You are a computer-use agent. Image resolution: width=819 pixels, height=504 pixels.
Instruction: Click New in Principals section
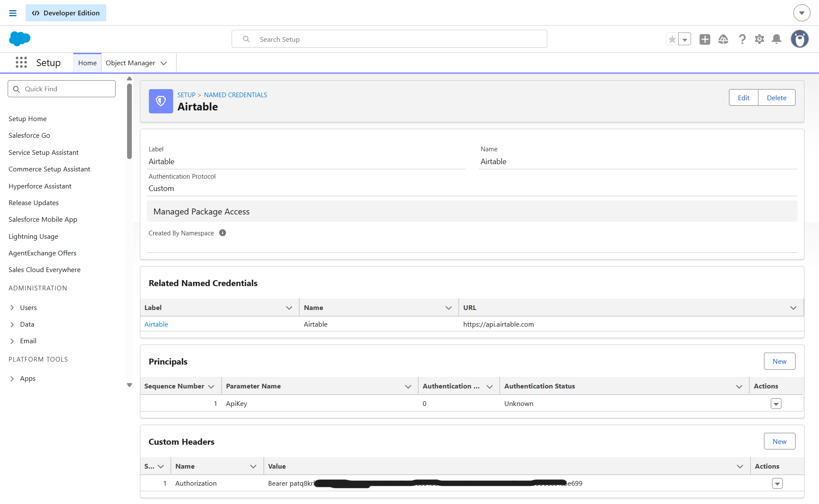coord(779,361)
